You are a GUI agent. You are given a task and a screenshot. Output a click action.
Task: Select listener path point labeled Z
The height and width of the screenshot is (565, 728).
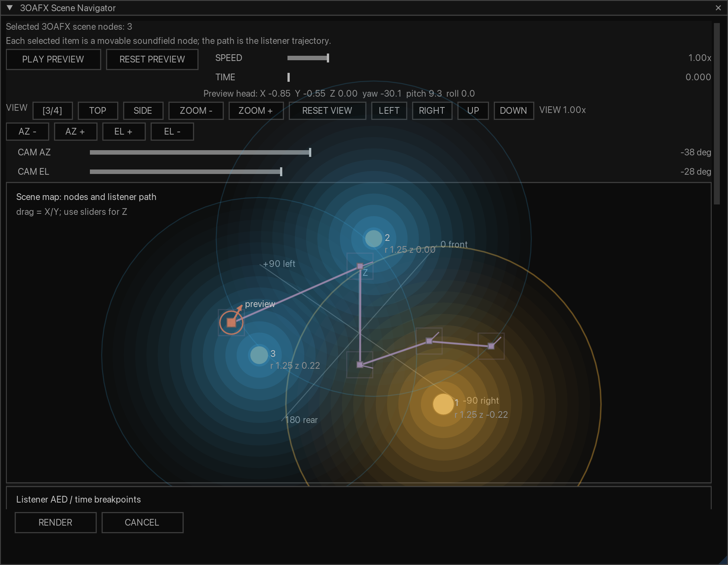(x=360, y=266)
